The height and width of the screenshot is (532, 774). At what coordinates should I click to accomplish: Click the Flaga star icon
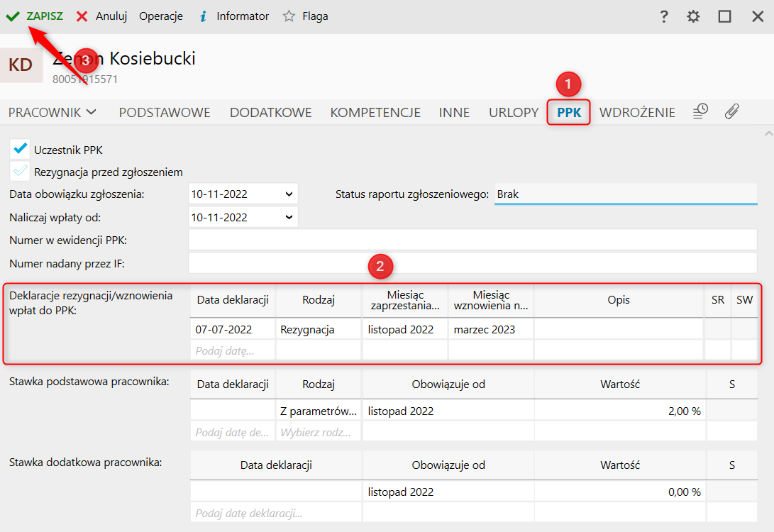tap(289, 16)
